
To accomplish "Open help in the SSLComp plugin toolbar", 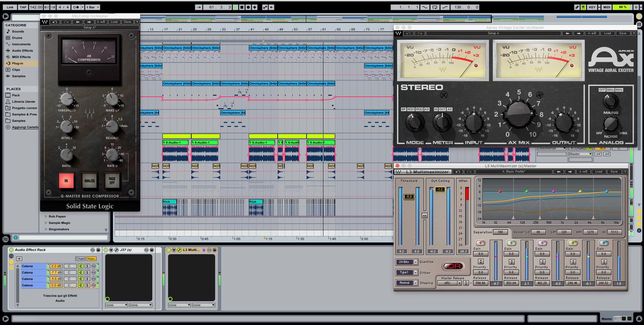I will (x=137, y=22).
